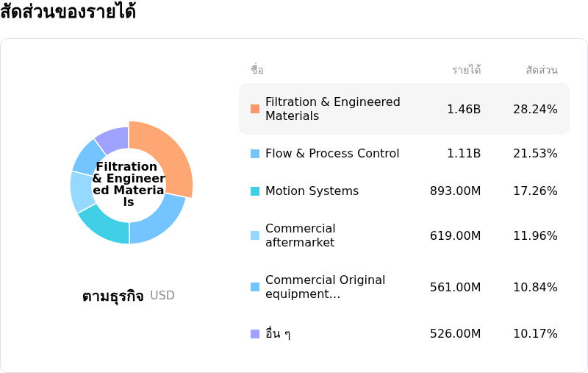Click the blue swatch beside Commercial Original equipment
Screen dimensions: 588x373
point(255,287)
